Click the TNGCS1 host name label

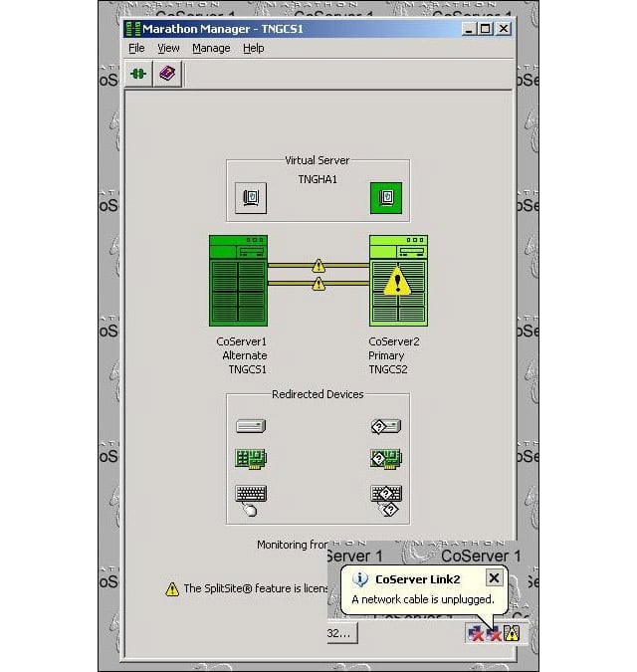pos(247,369)
